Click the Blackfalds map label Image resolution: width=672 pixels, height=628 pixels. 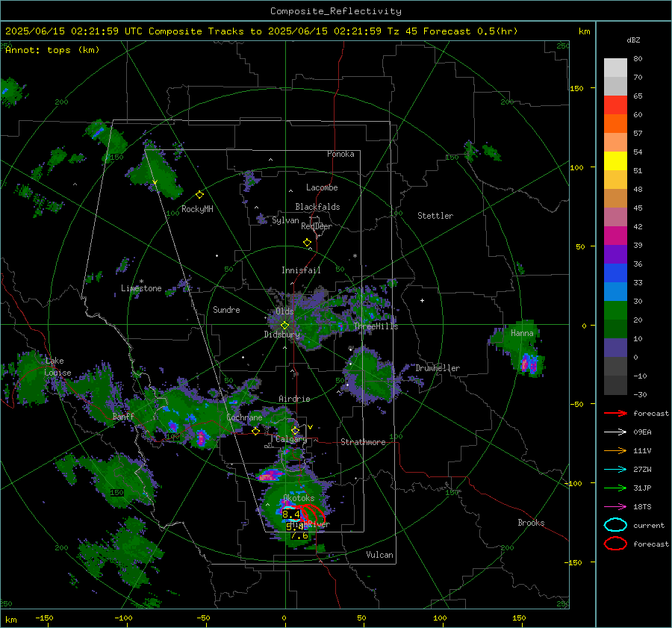(x=317, y=207)
